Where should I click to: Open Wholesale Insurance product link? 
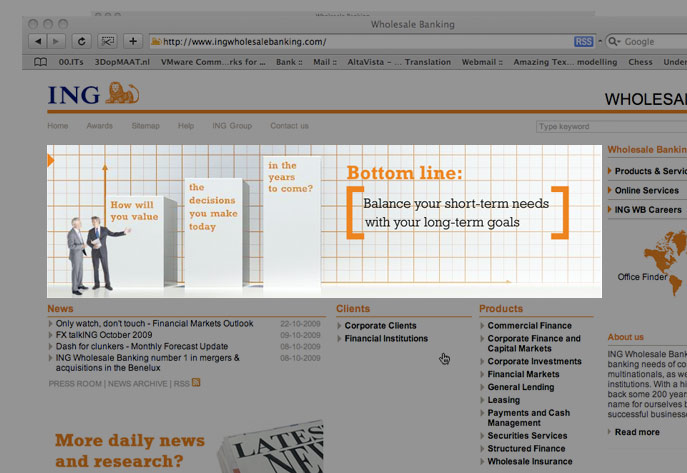(530, 462)
